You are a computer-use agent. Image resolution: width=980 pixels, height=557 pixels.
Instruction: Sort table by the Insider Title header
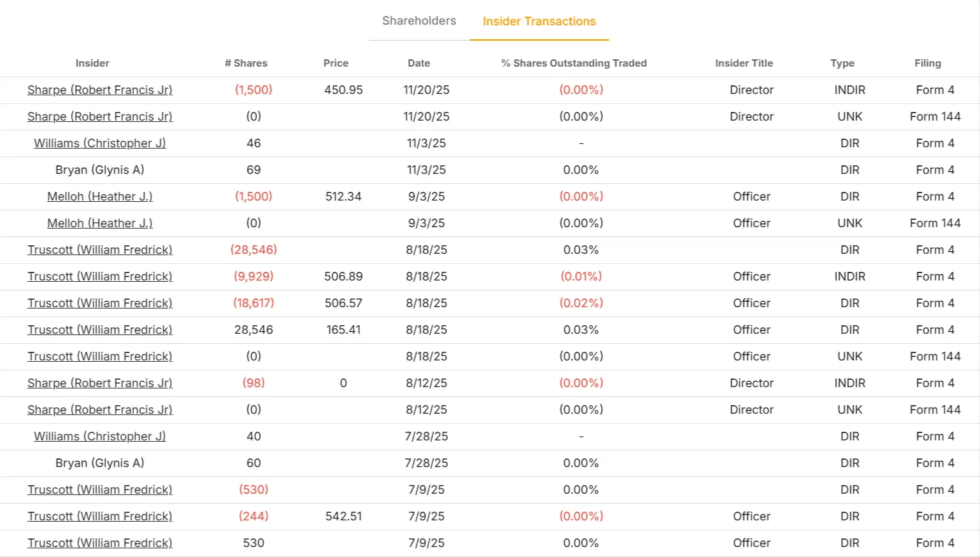[744, 63]
